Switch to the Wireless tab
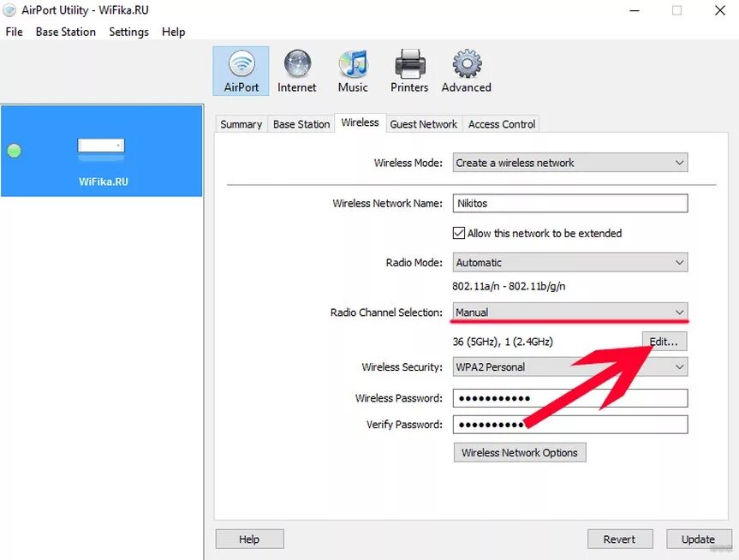 click(x=360, y=122)
